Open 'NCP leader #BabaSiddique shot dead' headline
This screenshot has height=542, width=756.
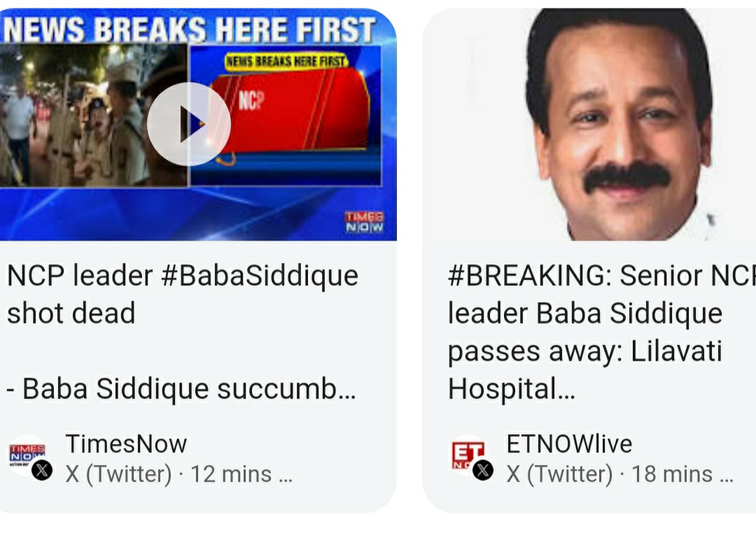182,294
